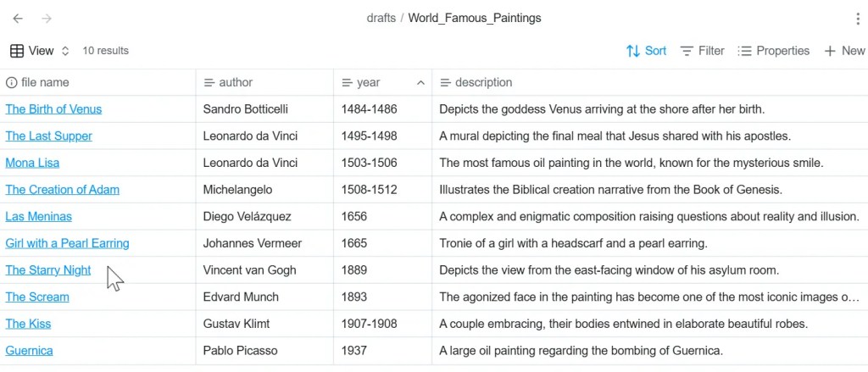Click the 1656 year cell
868x372 pixels.
click(354, 216)
